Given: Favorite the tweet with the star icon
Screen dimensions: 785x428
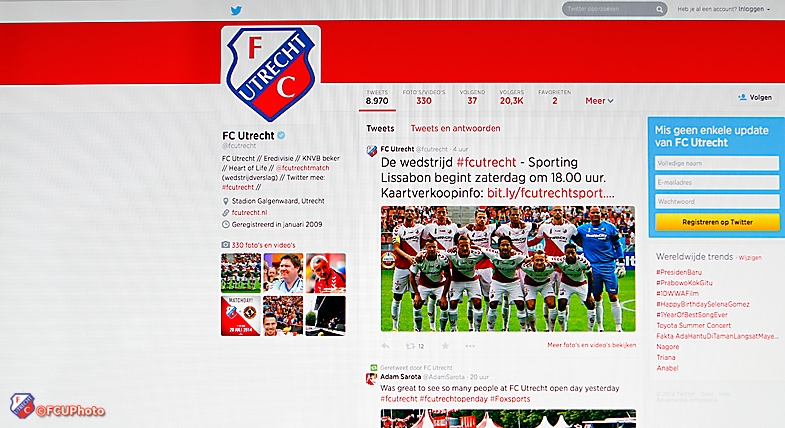Looking at the screenshot, I should coord(445,346).
